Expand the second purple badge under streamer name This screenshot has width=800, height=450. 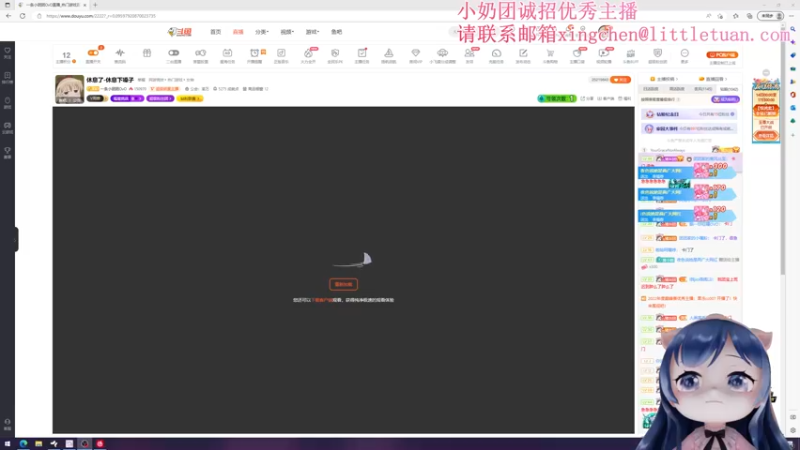pyautogui.click(x=160, y=98)
